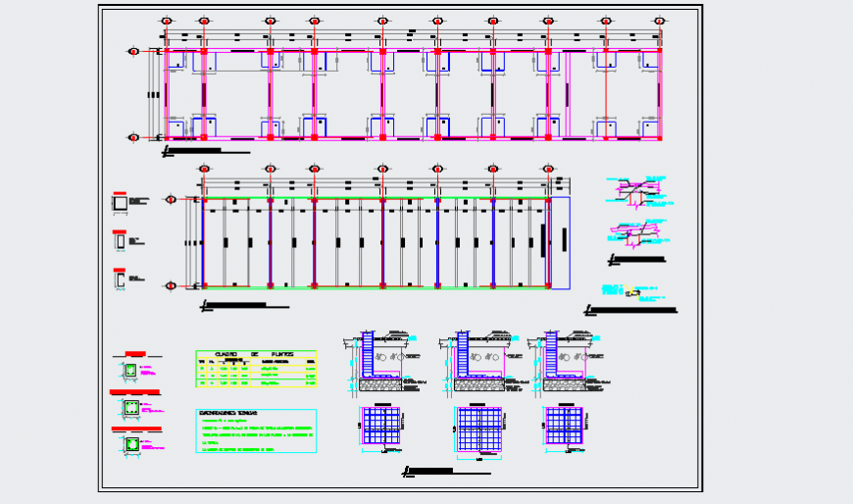Screen dimensions: 853x504
Task: Select the leftmost grid bubble atop the middle plan
Action: click(204, 169)
